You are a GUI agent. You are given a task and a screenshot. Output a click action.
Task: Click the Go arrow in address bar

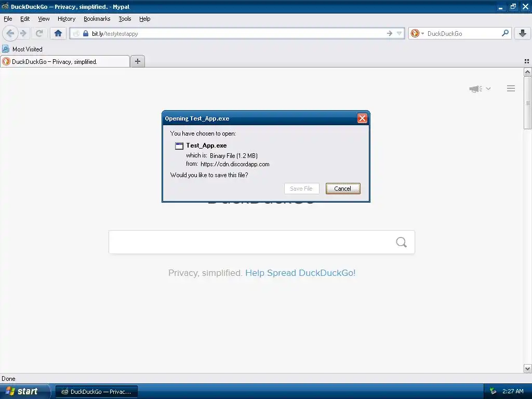389,33
